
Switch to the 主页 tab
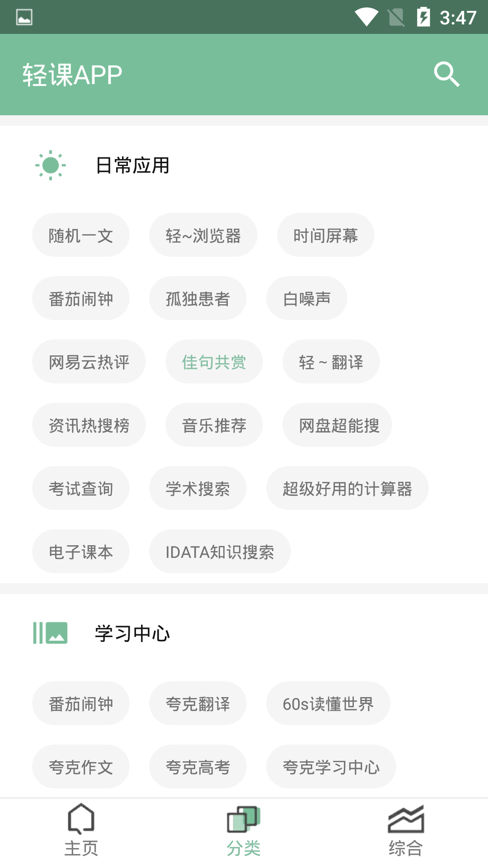click(81, 848)
